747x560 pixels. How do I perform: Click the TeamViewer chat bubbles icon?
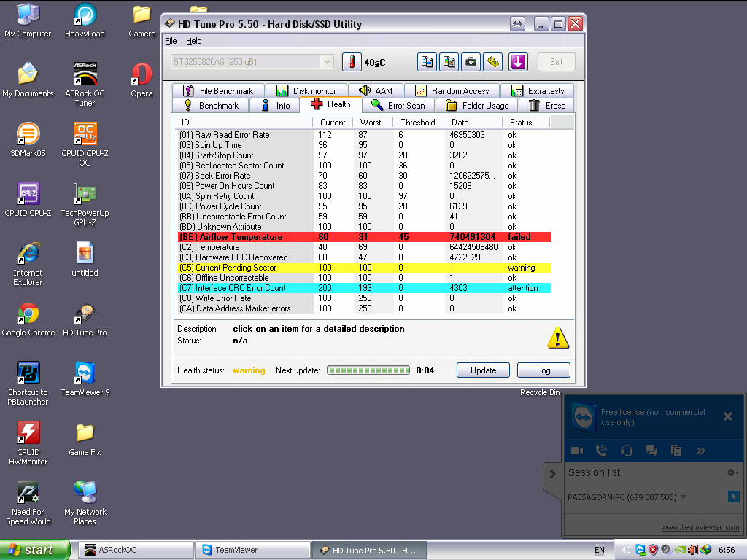pyautogui.click(x=651, y=451)
